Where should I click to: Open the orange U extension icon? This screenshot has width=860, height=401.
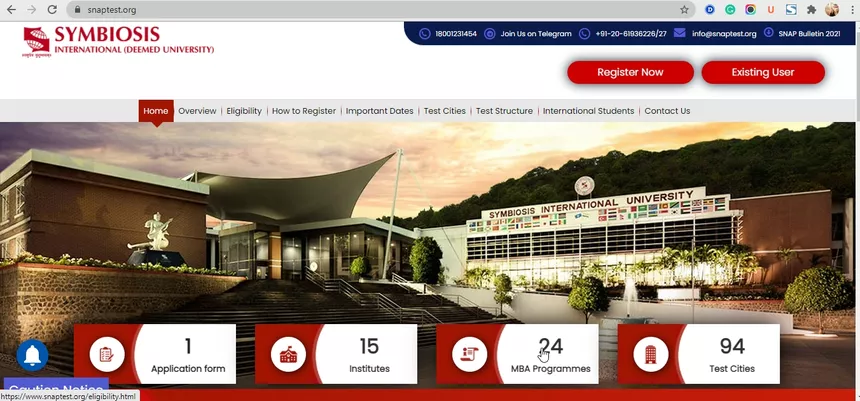[x=771, y=9]
